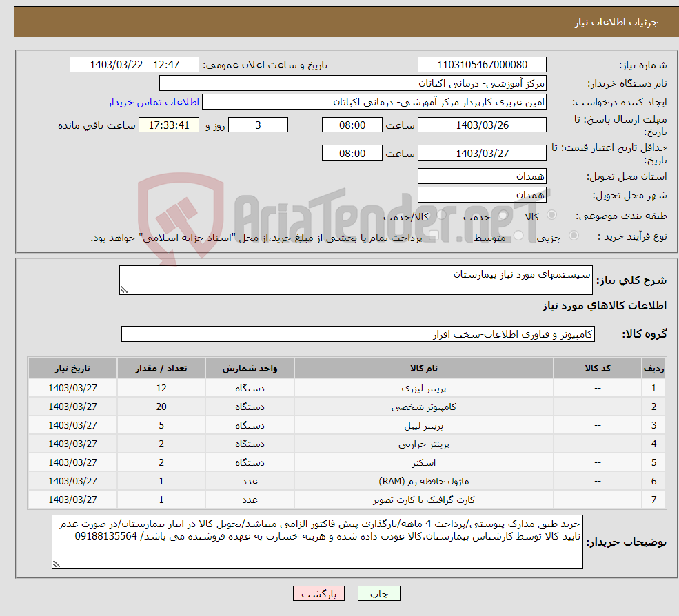679x616 pixels.
Task: Open اطلاعات تماس خریدار link
Action: coord(154,102)
